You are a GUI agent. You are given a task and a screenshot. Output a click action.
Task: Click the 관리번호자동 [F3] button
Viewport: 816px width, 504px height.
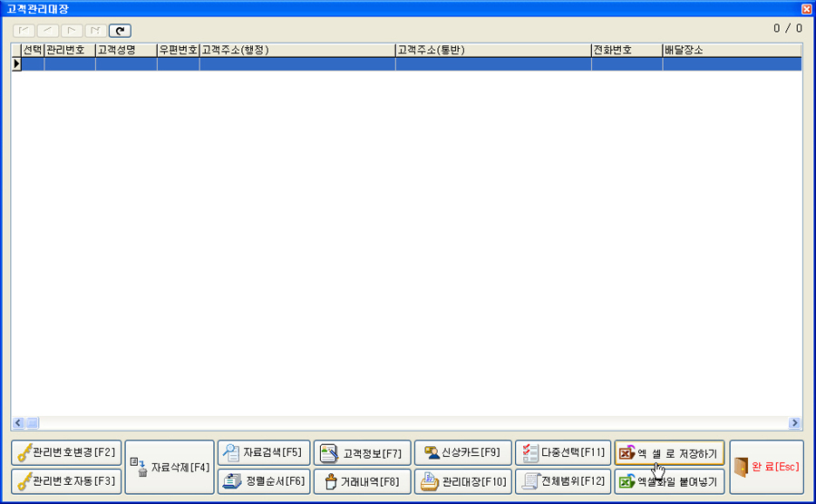[x=66, y=481]
